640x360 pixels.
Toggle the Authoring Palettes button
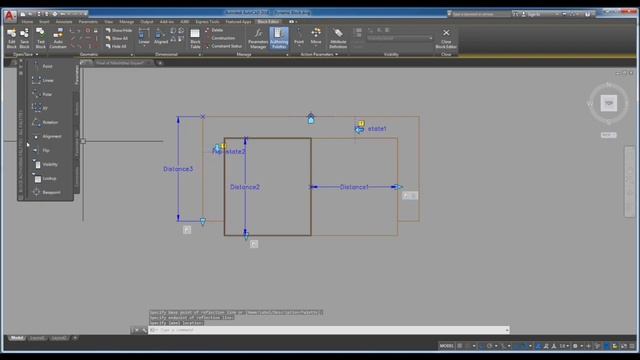(279, 38)
